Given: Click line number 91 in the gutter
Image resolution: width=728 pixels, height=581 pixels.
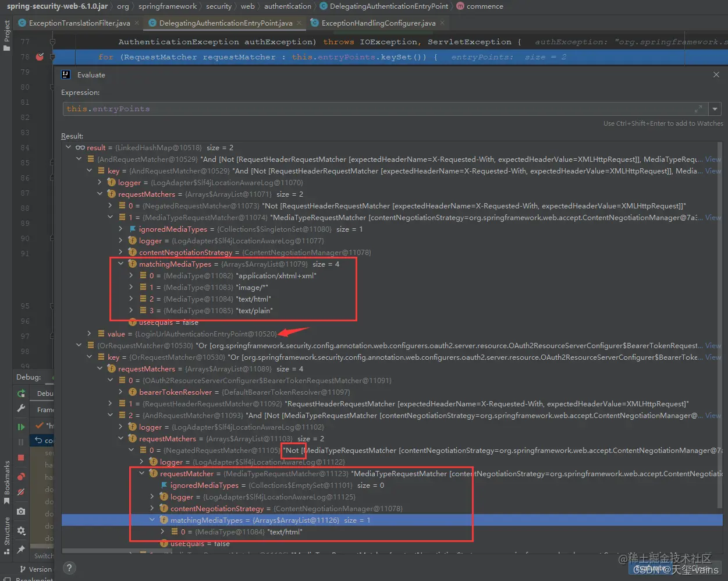Looking at the screenshot, I should [x=24, y=254].
